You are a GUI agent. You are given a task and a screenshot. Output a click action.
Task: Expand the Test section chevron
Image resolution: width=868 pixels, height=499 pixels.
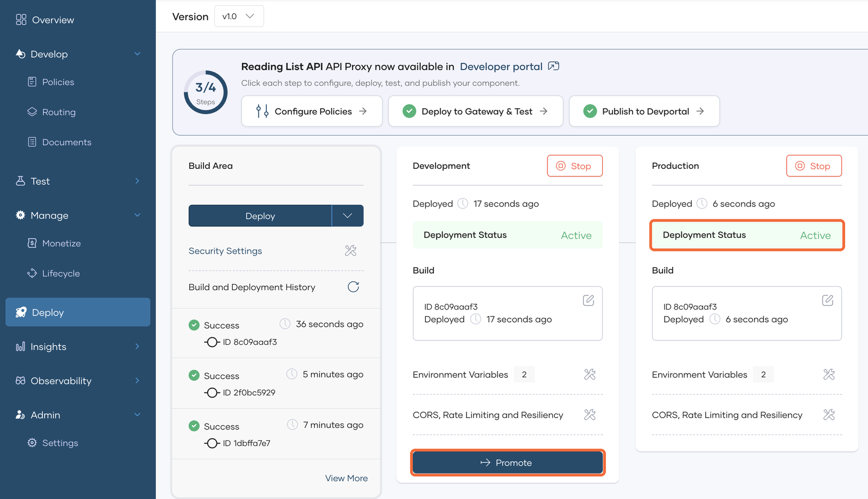click(137, 181)
